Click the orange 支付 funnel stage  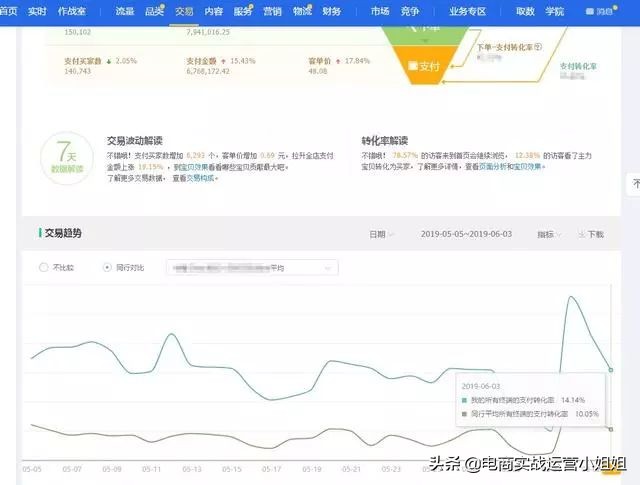[x=424, y=66]
